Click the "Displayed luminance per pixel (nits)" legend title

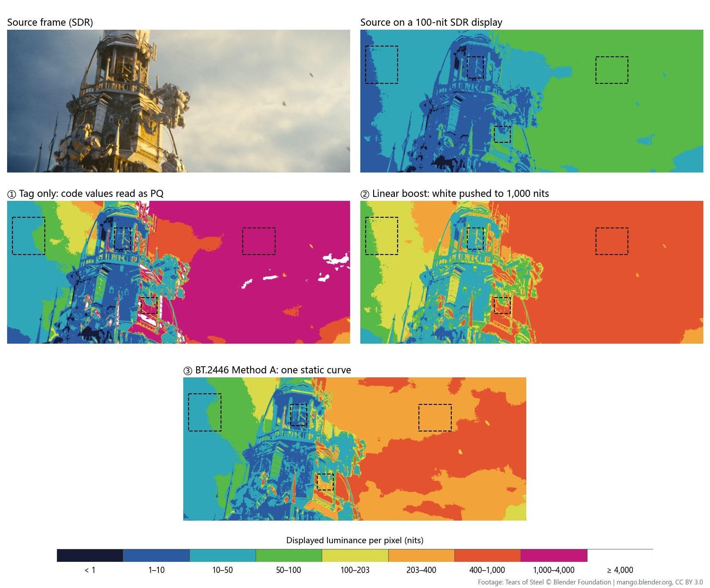(x=355, y=540)
